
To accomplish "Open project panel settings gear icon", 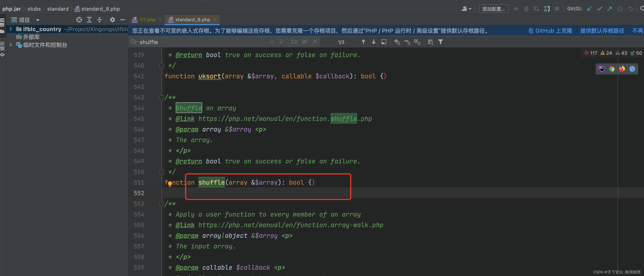I will coord(112,20).
